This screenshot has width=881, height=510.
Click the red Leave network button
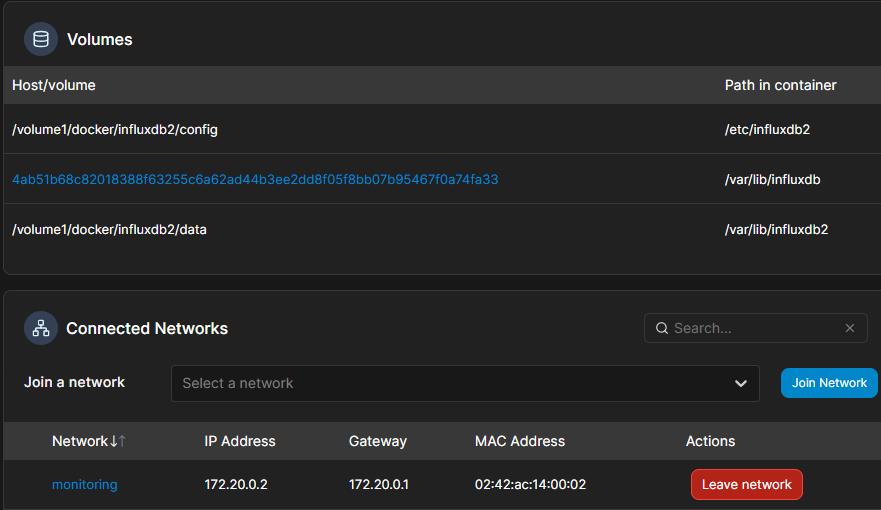point(746,484)
